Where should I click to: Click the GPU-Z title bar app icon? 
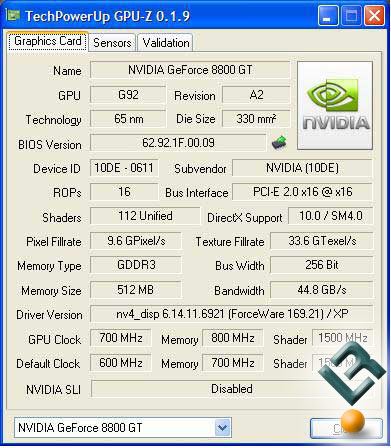13,15
